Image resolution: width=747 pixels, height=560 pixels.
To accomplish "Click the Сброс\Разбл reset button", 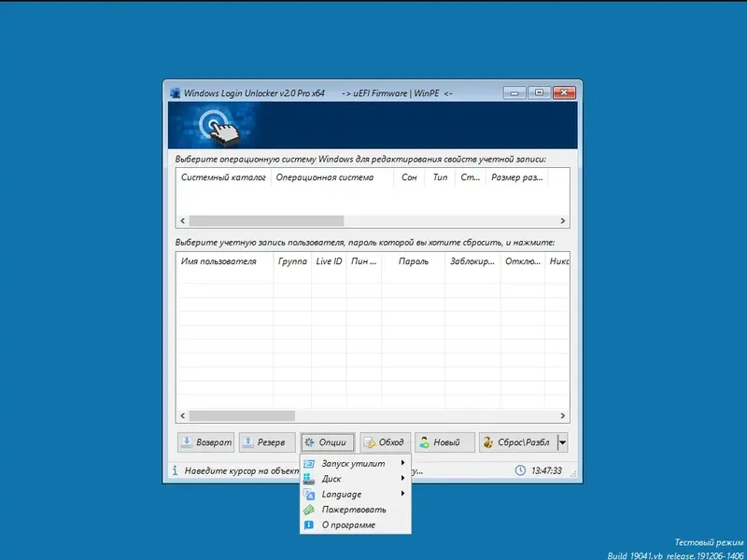I will (518, 442).
